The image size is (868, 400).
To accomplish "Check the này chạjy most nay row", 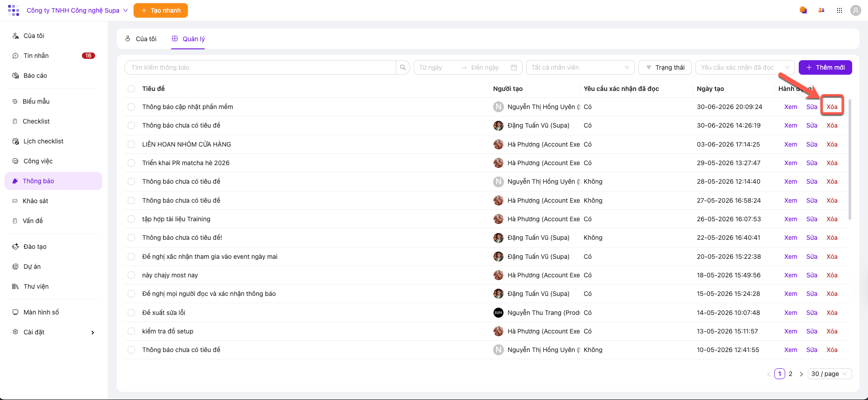I will point(131,275).
